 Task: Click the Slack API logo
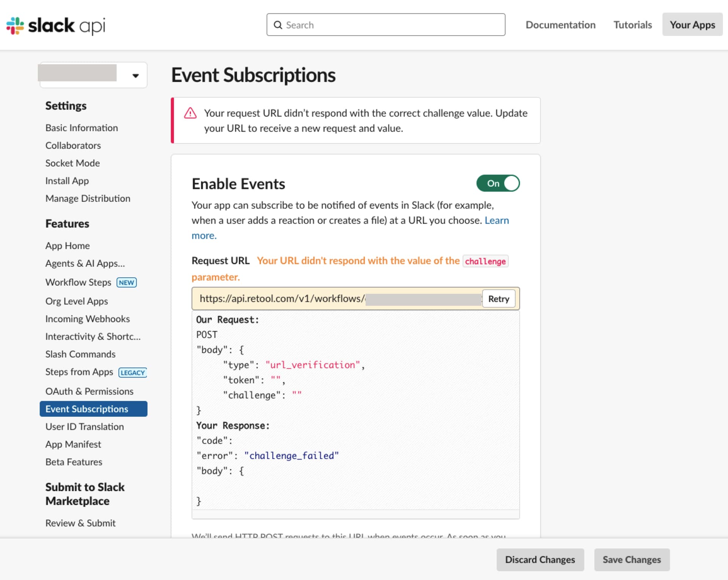tap(56, 25)
